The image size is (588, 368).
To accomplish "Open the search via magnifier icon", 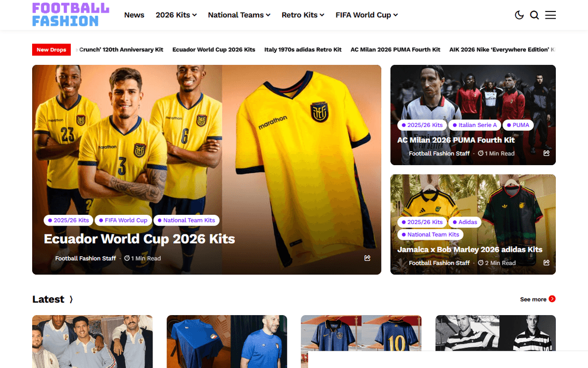I will click(x=535, y=15).
